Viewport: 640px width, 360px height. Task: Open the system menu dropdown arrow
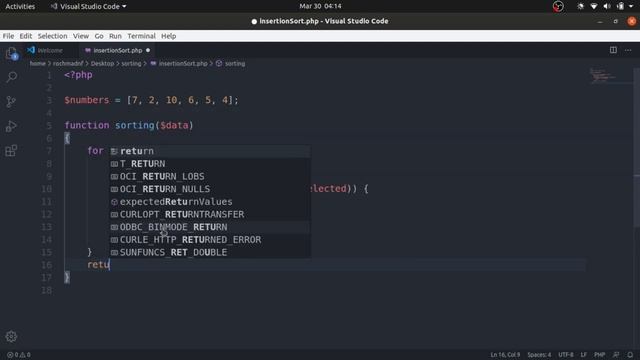coord(631,6)
